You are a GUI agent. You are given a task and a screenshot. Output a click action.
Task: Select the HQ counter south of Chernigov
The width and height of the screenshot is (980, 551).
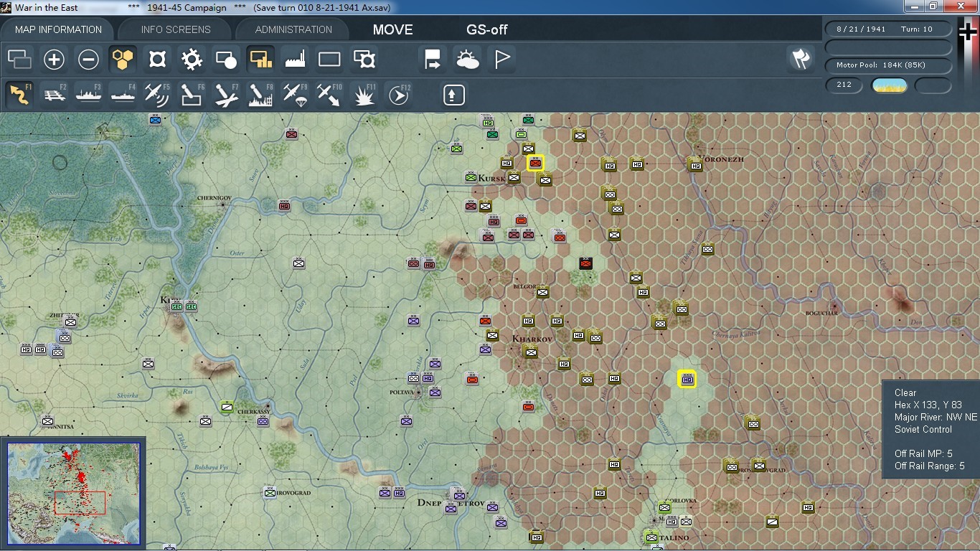click(284, 205)
